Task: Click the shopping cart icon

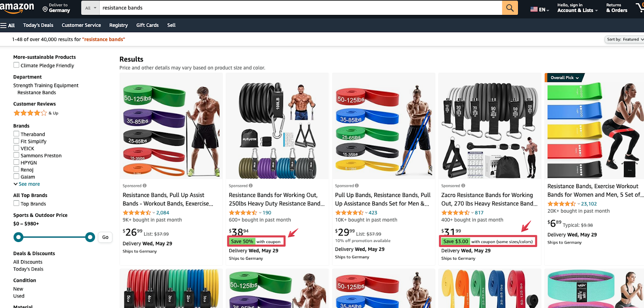Action: click(x=641, y=7)
